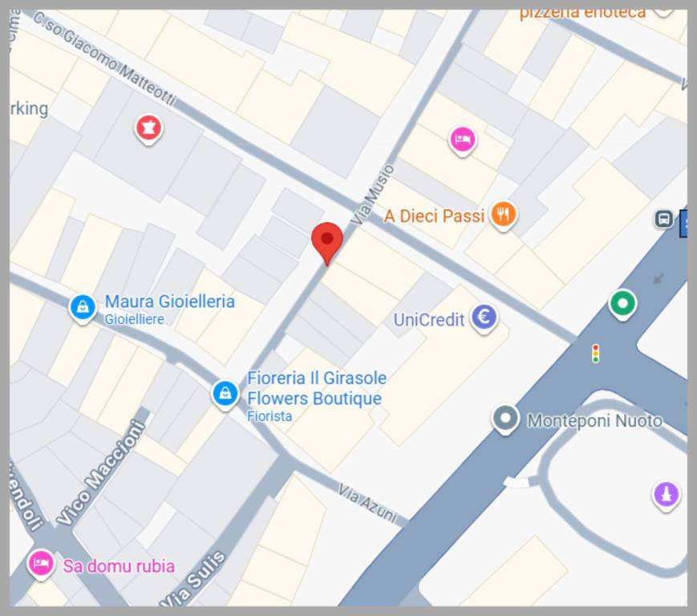Viewport: 697px width, 616px height.
Task: Open the Maura Gioielleria label
Action: click(169, 302)
